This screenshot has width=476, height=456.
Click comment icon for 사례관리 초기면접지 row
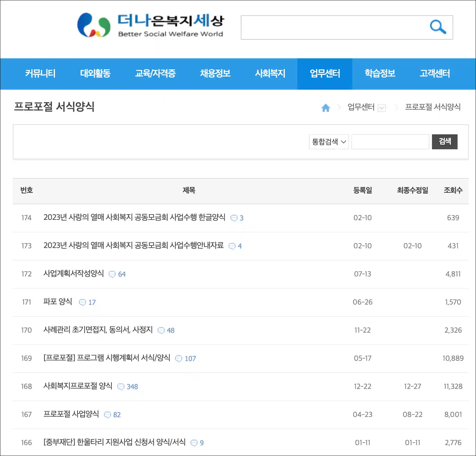tap(161, 330)
